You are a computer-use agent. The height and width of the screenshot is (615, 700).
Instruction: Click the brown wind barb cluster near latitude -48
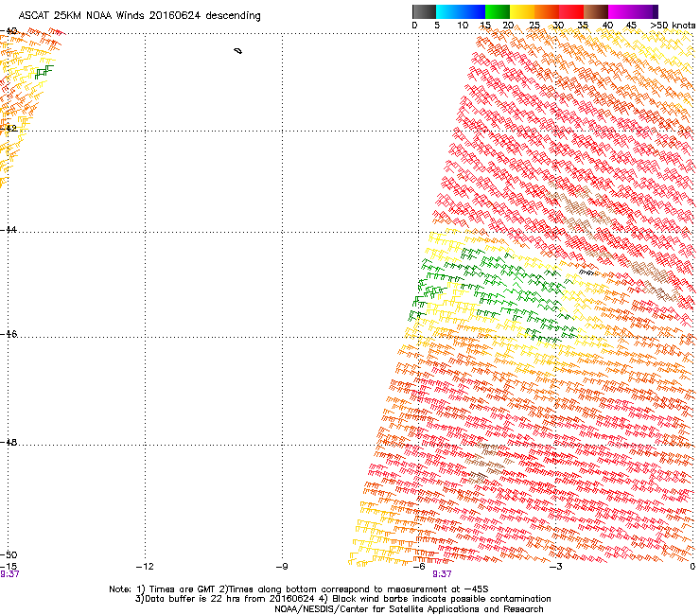(x=487, y=464)
